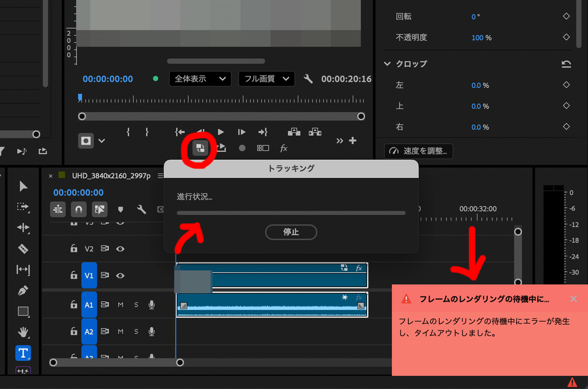
Task: Select the Pen tool
Action: [23, 291]
